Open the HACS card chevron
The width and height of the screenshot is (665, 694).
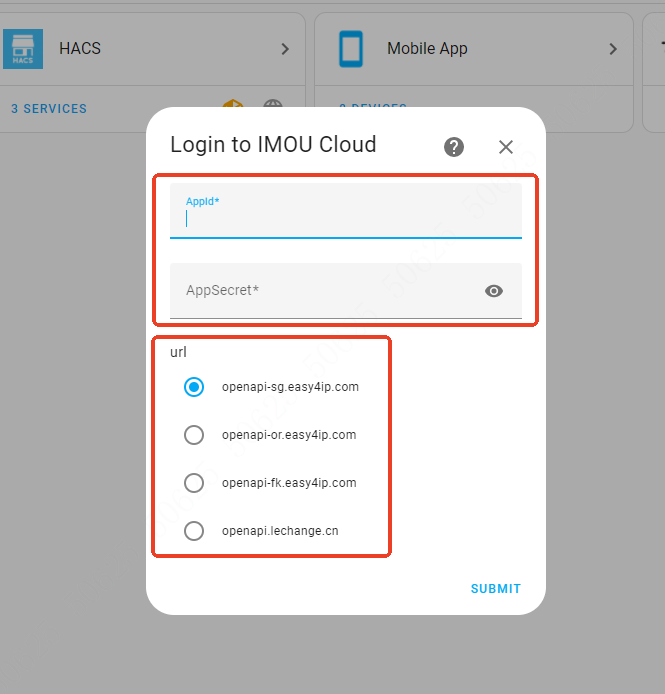pyautogui.click(x=285, y=49)
